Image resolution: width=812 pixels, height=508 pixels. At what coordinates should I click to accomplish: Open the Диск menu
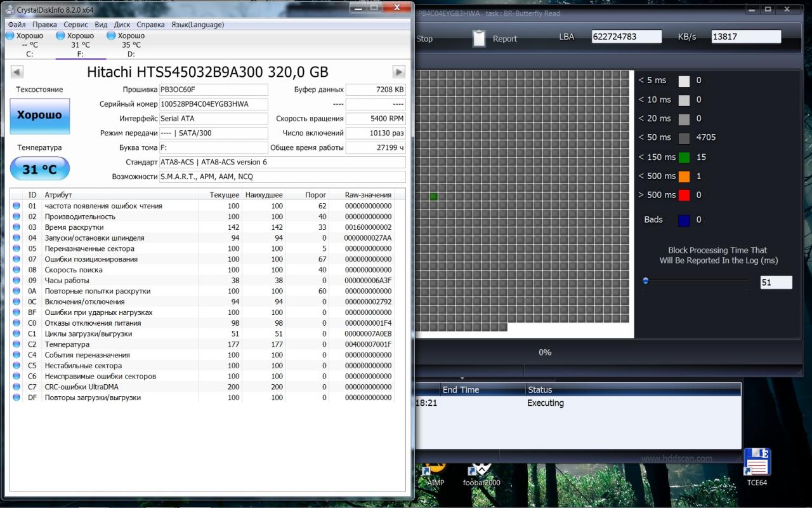[122, 24]
